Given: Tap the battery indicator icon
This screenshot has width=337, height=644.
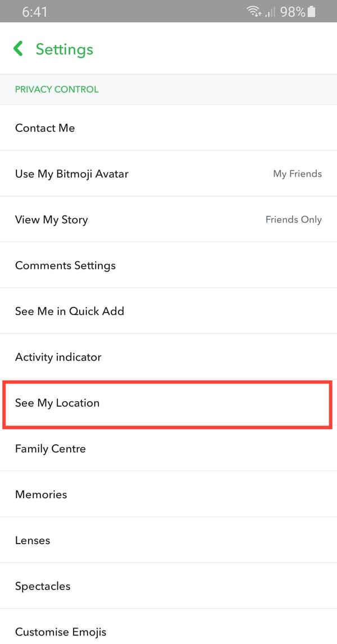Looking at the screenshot, I should [311, 11].
